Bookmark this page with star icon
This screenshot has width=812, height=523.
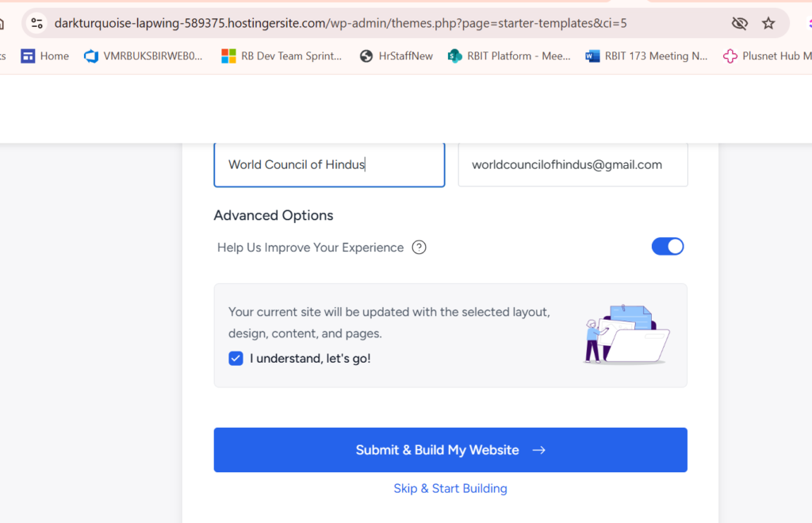(768, 23)
